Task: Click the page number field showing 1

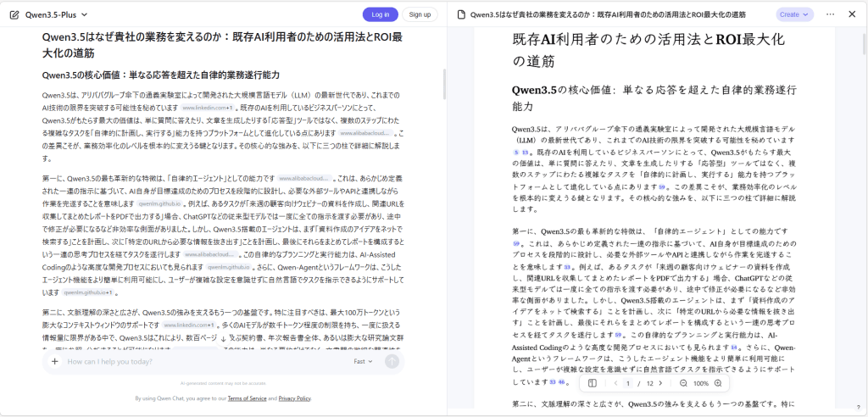Action: (x=628, y=383)
